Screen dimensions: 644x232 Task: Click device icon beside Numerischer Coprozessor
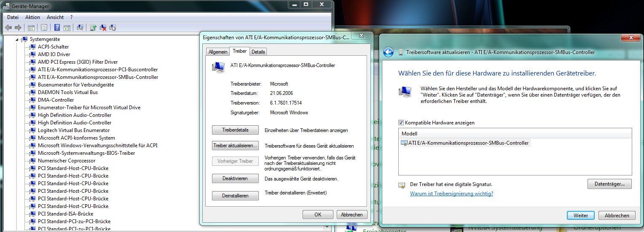pos(32,161)
